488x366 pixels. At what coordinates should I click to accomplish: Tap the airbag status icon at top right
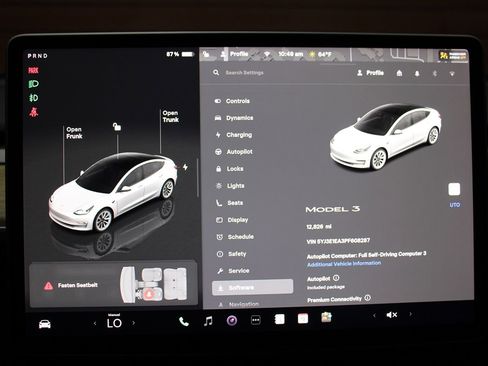coord(453,55)
